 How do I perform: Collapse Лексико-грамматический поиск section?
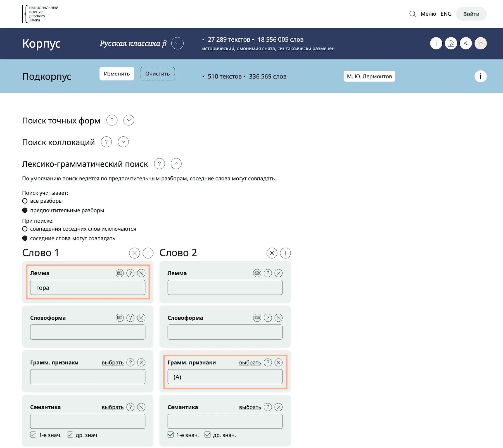176,164
